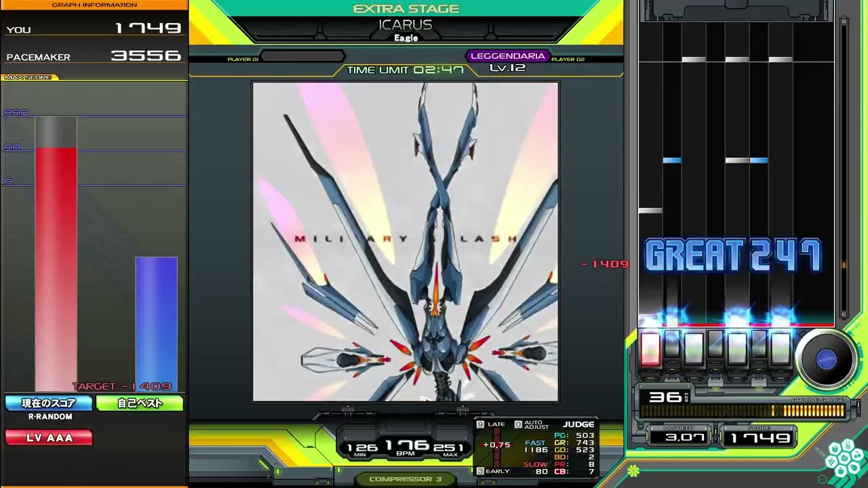Click the blue personal best bar
Viewport: 868px width, 488px height.
tap(156, 324)
